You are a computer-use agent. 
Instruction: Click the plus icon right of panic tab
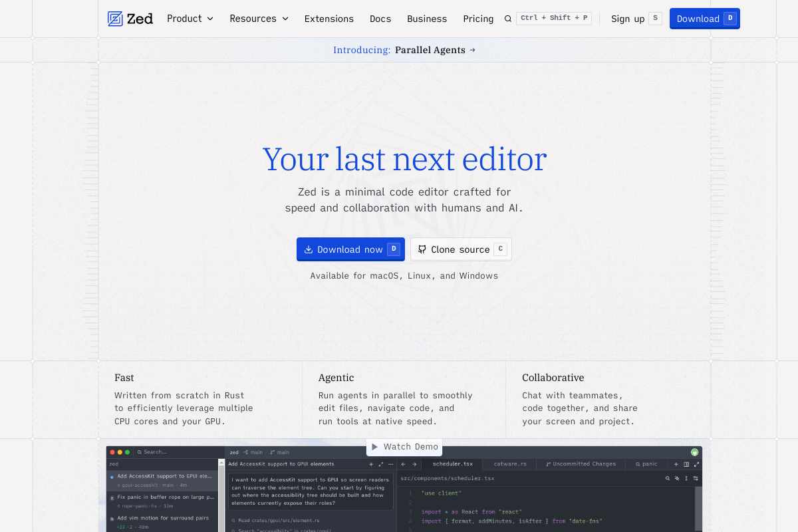click(676, 464)
